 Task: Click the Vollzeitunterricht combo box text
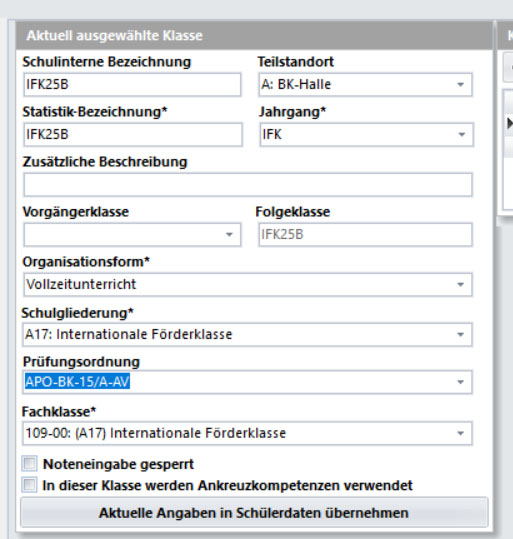tap(81, 285)
